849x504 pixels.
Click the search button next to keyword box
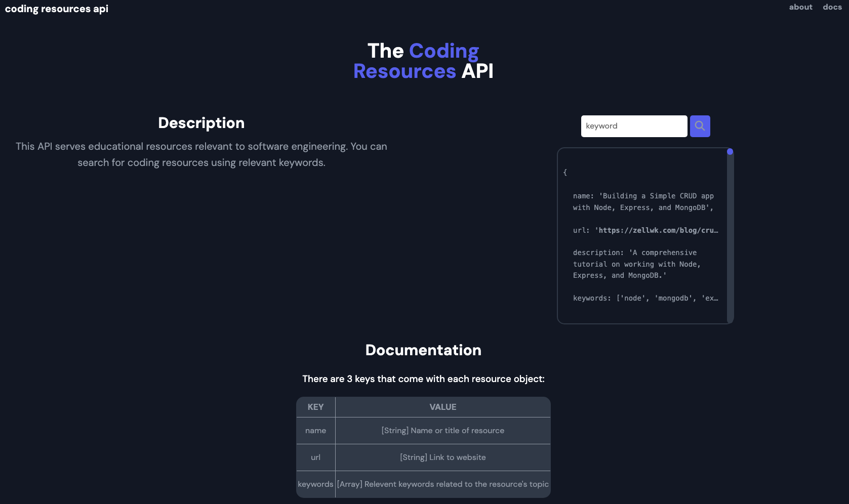(x=700, y=125)
